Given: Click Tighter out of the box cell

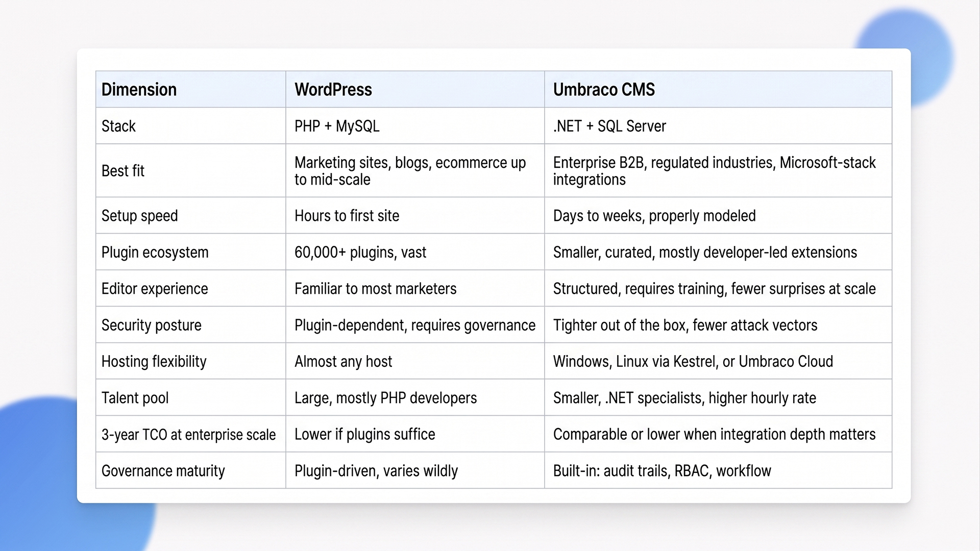Looking at the screenshot, I should [x=718, y=325].
